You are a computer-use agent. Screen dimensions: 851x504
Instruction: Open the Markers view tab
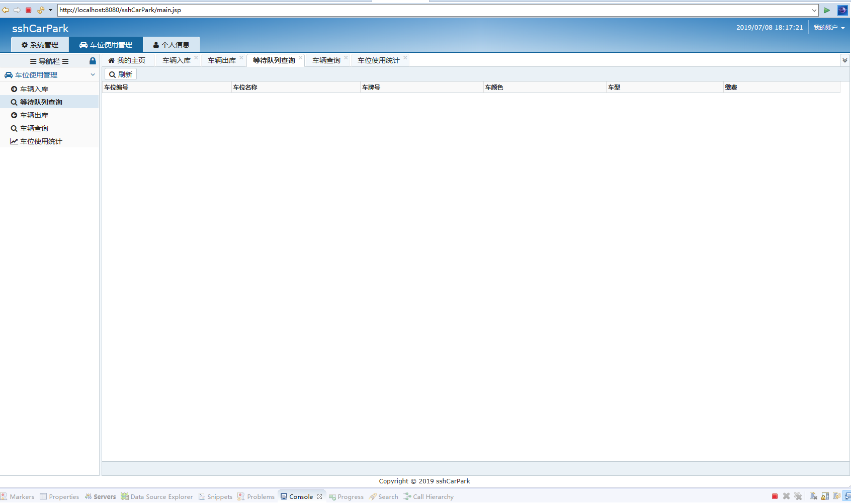[18, 497]
